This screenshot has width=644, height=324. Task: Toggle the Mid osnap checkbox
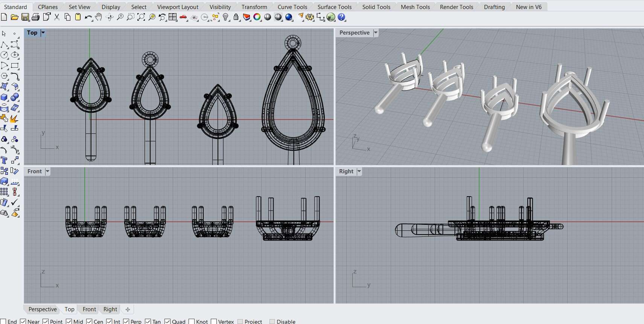pos(69,321)
